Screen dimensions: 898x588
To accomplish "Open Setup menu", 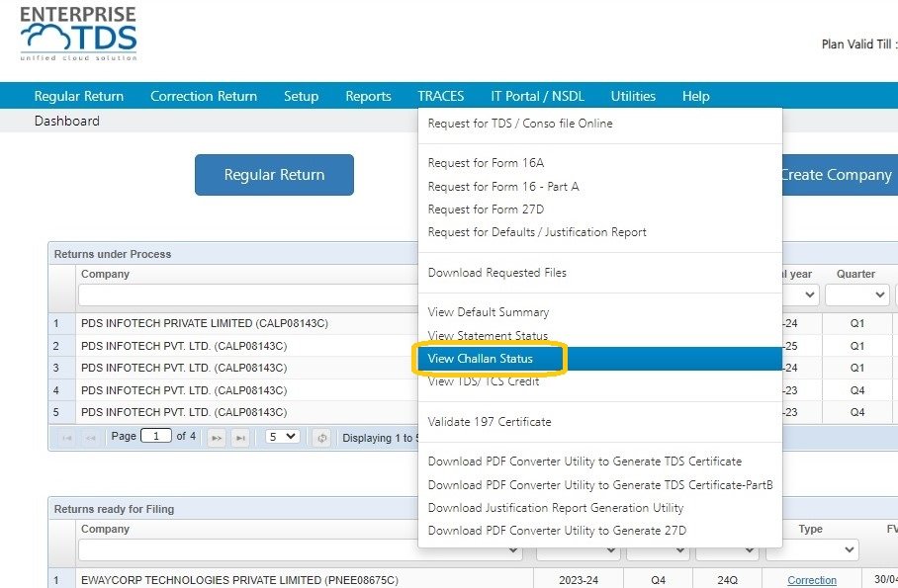I will pos(302,96).
